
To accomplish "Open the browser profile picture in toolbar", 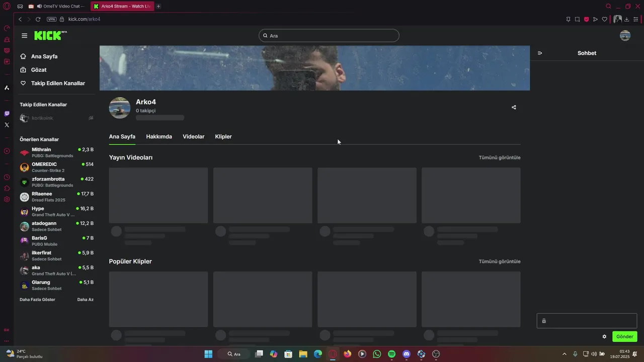I will (617, 19).
